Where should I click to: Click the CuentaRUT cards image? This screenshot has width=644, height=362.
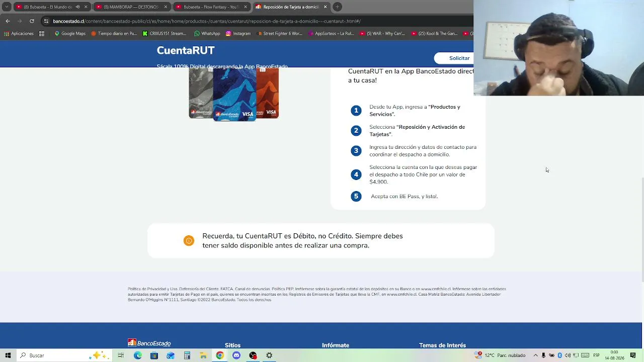coord(233,94)
